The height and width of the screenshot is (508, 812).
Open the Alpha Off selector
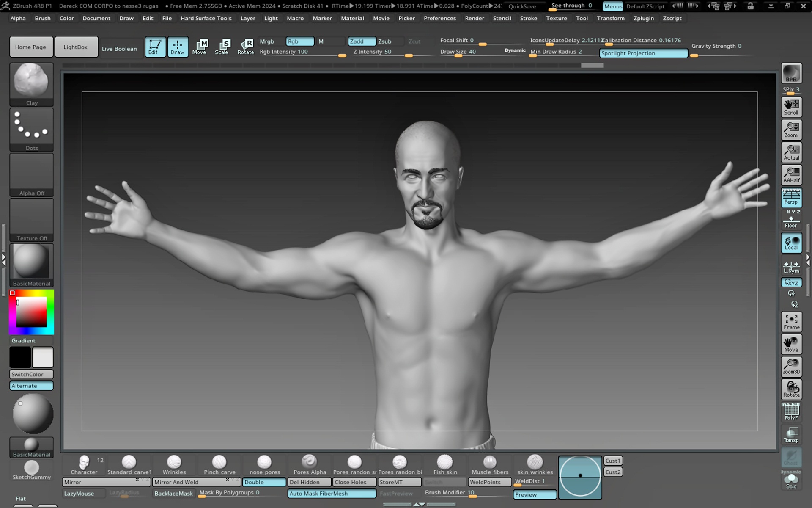coord(32,175)
